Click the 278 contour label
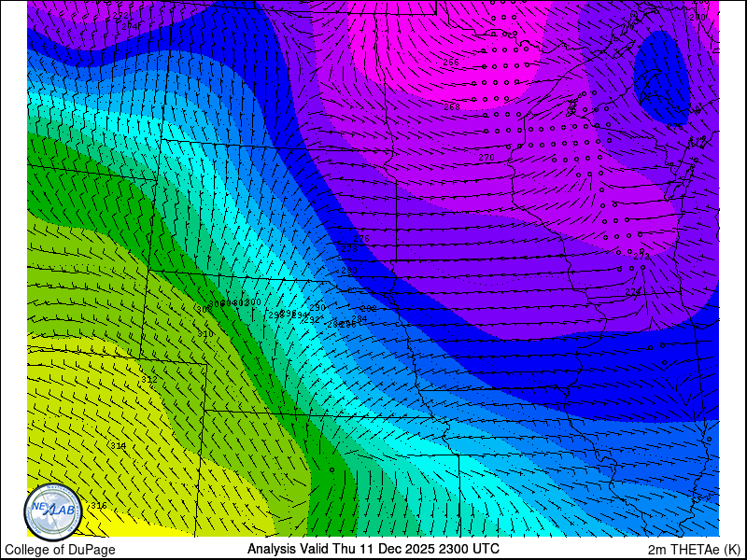Viewport: 747px width, 560px height. (349, 248)
